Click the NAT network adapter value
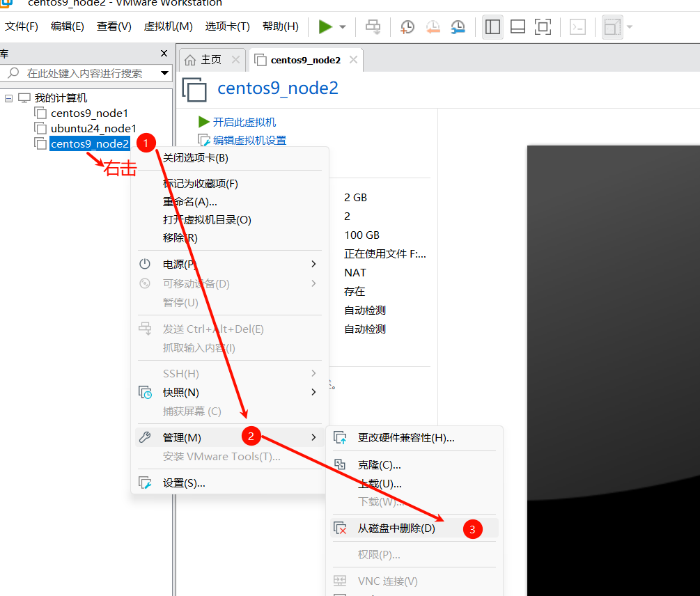700x596 pixels. click(355, 272)
